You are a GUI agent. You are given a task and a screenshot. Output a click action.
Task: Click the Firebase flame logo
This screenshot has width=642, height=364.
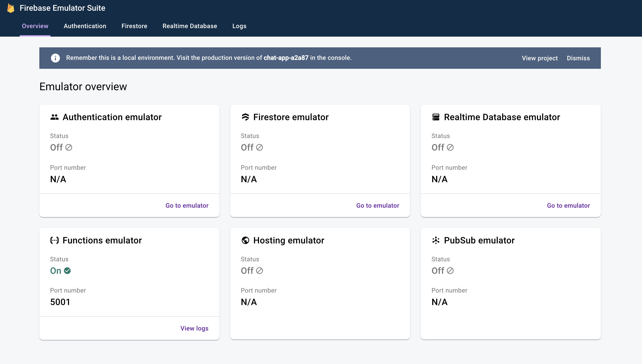(x=11, y=8)
